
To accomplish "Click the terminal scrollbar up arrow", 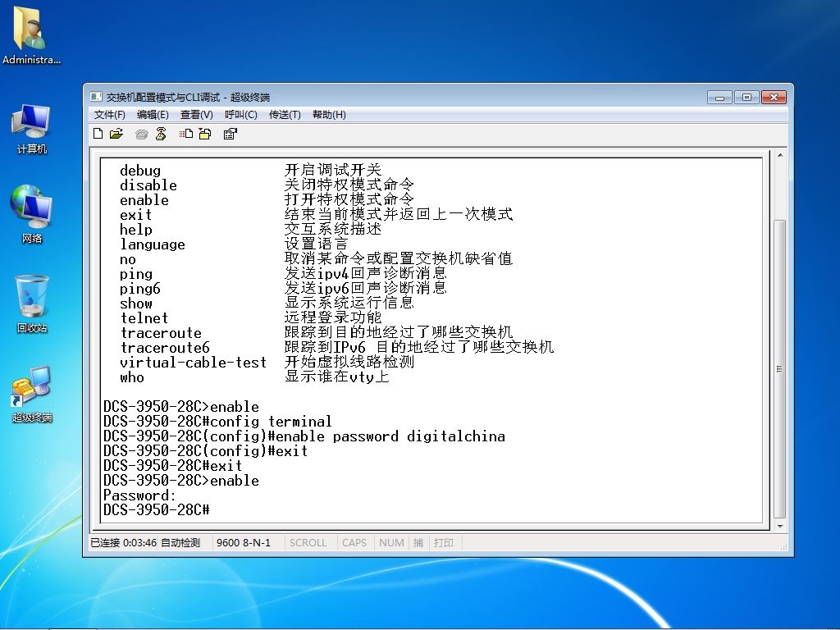I will point(780,155).
